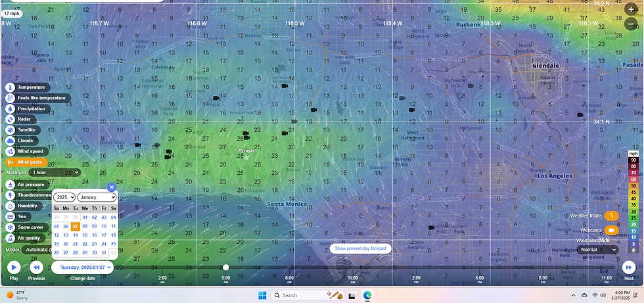Open the Windows Start menu
Screen dimensions: 644x303
[262, 295]
